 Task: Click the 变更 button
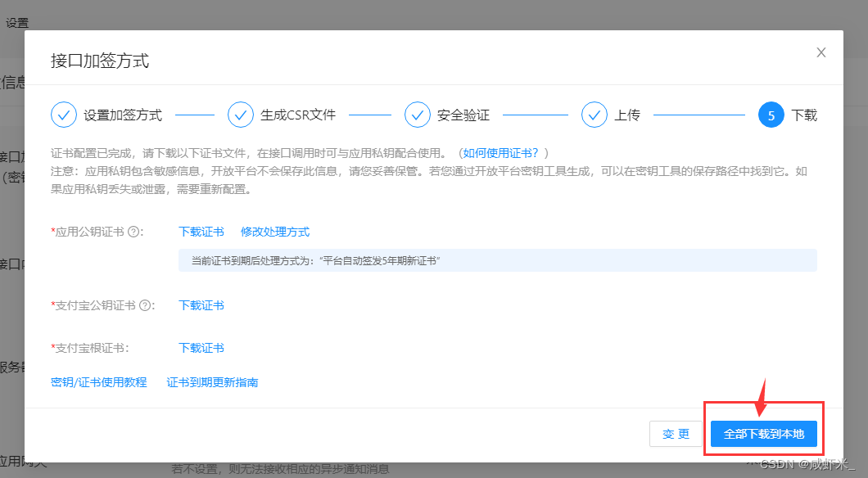click(x=676, y=434)
